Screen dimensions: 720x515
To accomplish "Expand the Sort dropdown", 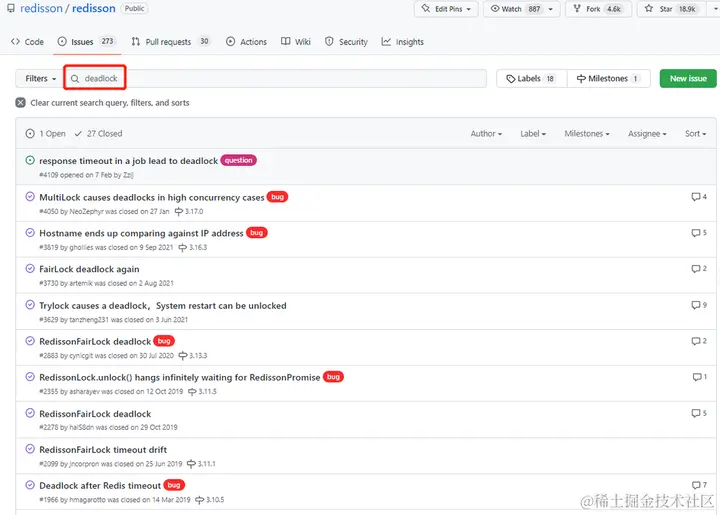I will 695,134.
